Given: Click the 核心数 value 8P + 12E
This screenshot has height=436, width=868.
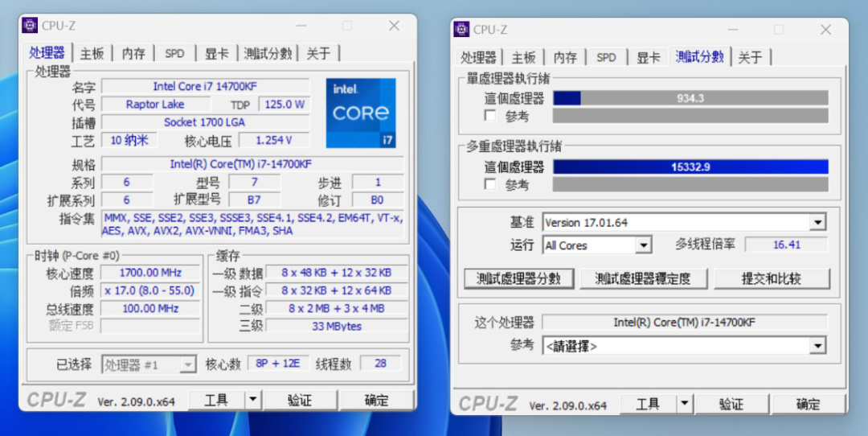Looking at the screenshot, I should 278,364.
